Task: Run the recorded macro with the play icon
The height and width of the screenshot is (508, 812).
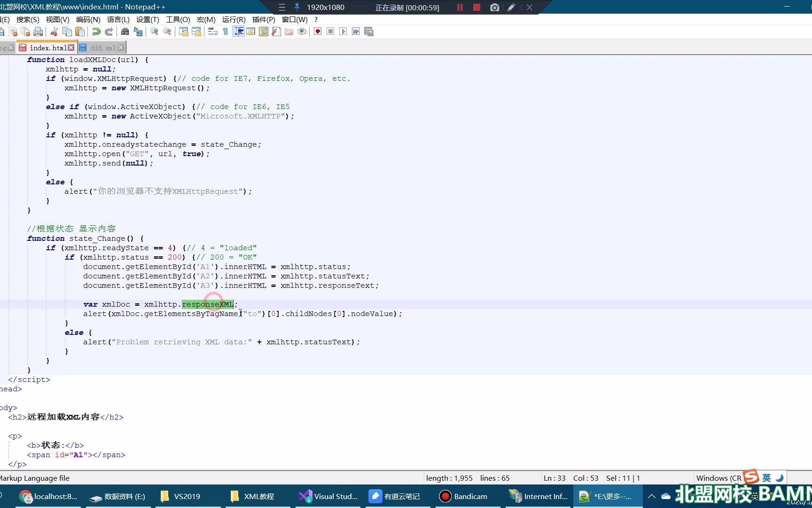Action: [x=344, y=32]
